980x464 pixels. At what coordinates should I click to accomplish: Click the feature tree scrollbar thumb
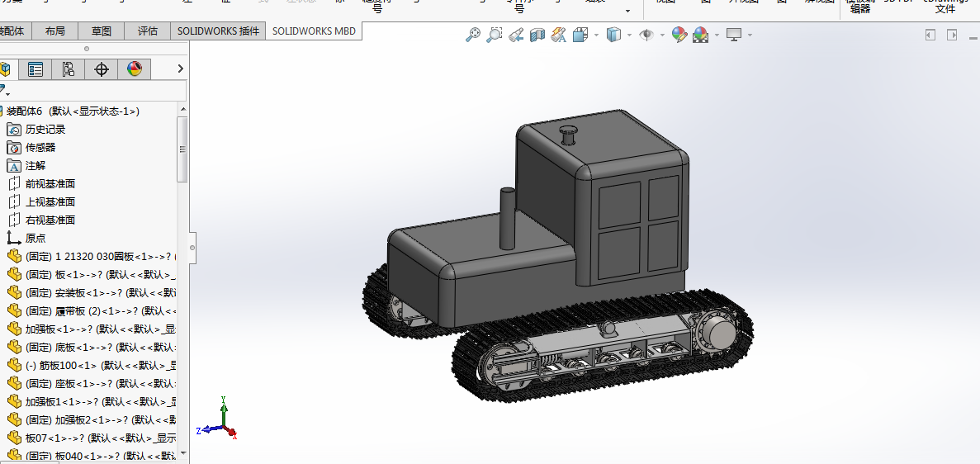pos(182,149)
